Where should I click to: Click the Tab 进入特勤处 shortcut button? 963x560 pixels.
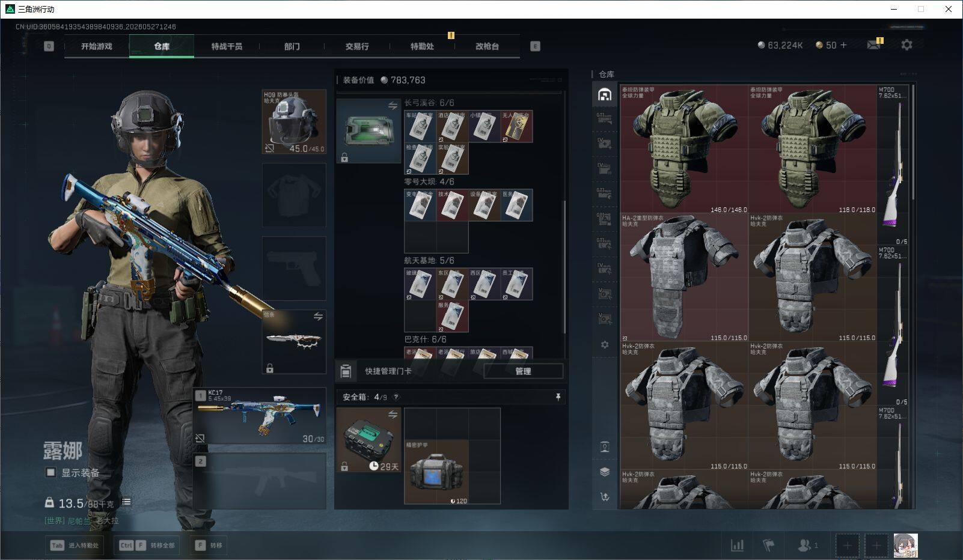75,546
